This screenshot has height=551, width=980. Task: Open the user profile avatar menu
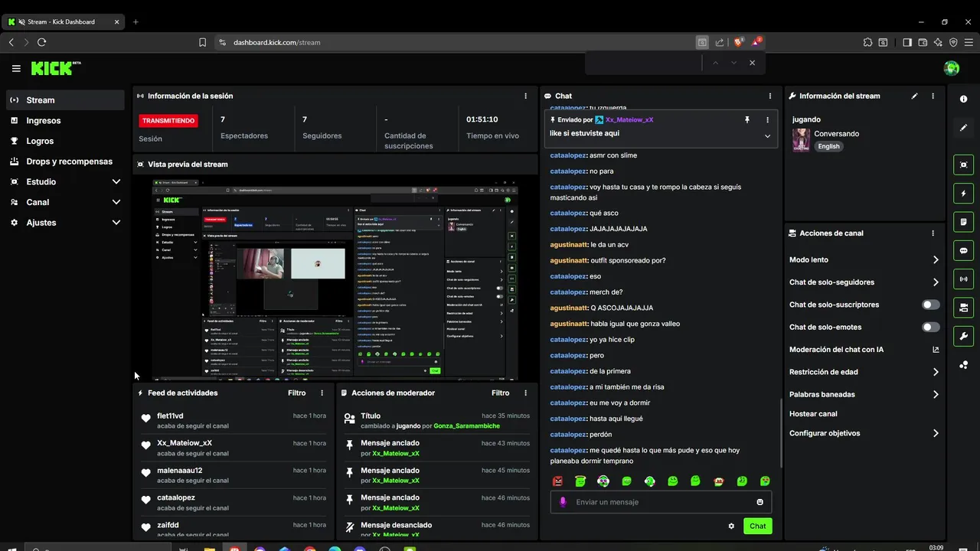(x=952, y=69)
